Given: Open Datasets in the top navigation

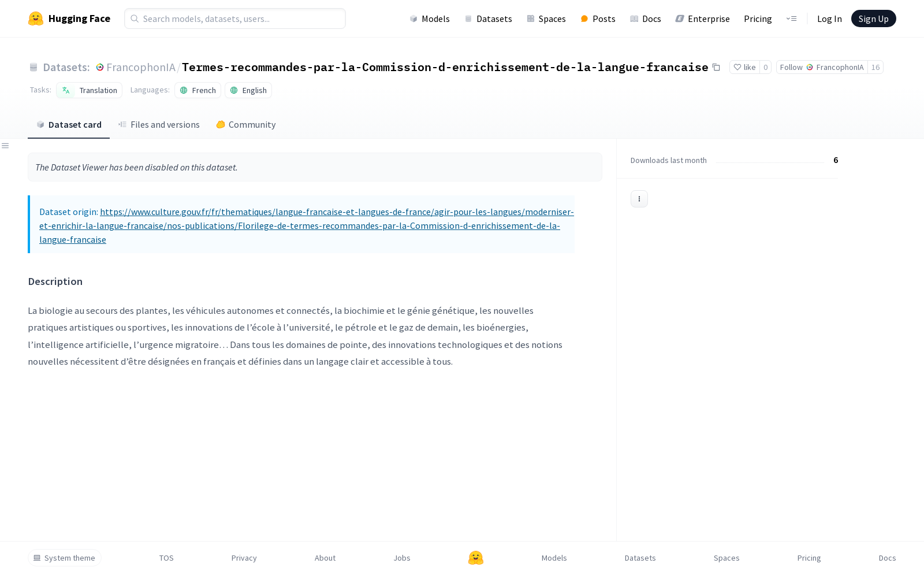Looking at the screenshot, I should [489, 18].
